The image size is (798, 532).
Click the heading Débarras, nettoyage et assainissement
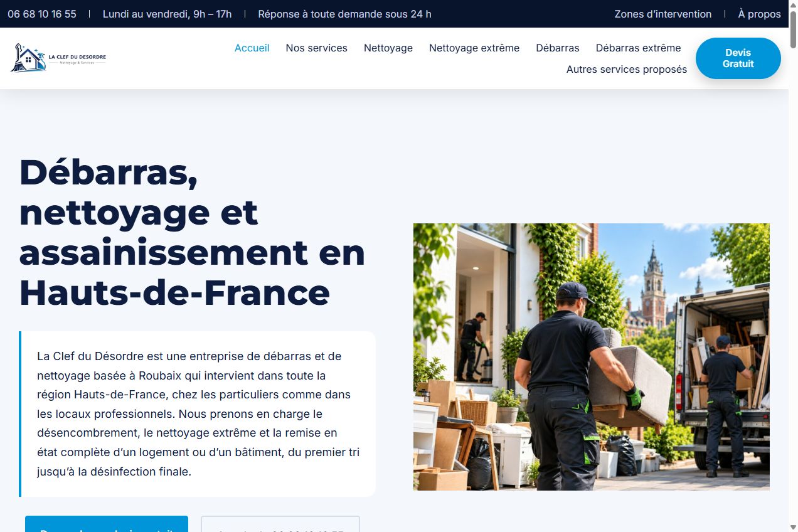[x=192, y=232]
